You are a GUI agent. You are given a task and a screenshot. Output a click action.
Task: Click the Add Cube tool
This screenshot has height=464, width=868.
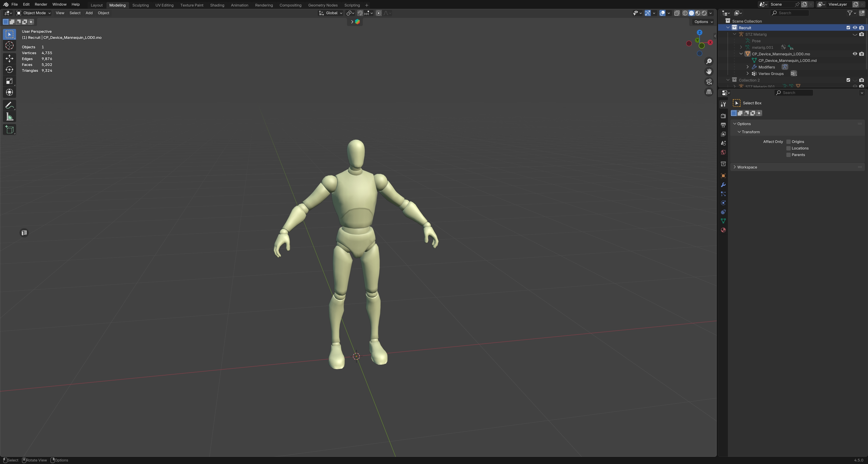(9, 130)
